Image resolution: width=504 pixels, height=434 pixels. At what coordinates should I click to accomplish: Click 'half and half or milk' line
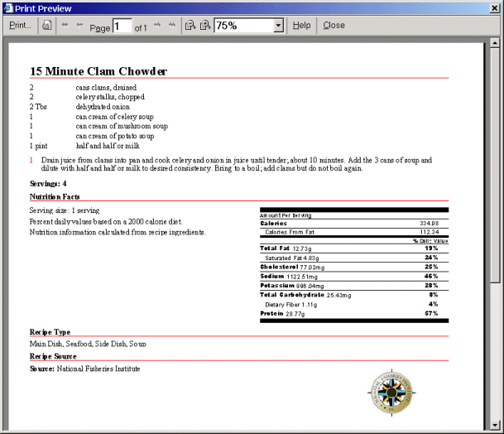click(x=108, y=146)
